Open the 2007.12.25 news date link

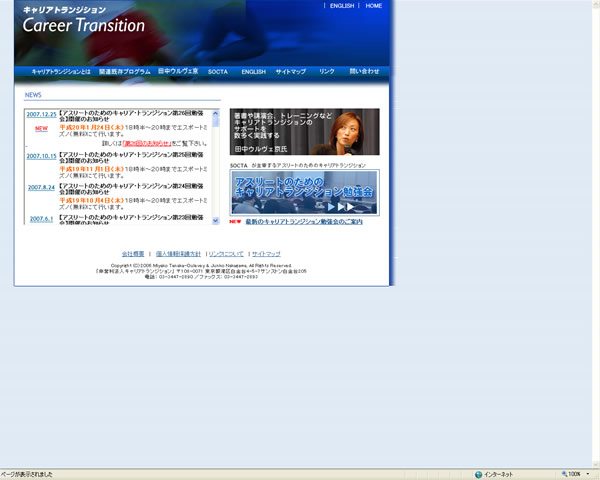41,115
